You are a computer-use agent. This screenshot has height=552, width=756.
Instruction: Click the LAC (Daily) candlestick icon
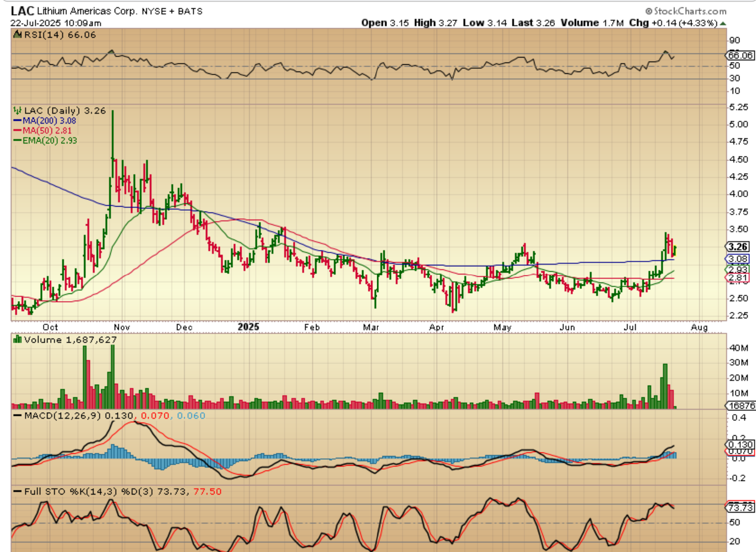point(17,111)
